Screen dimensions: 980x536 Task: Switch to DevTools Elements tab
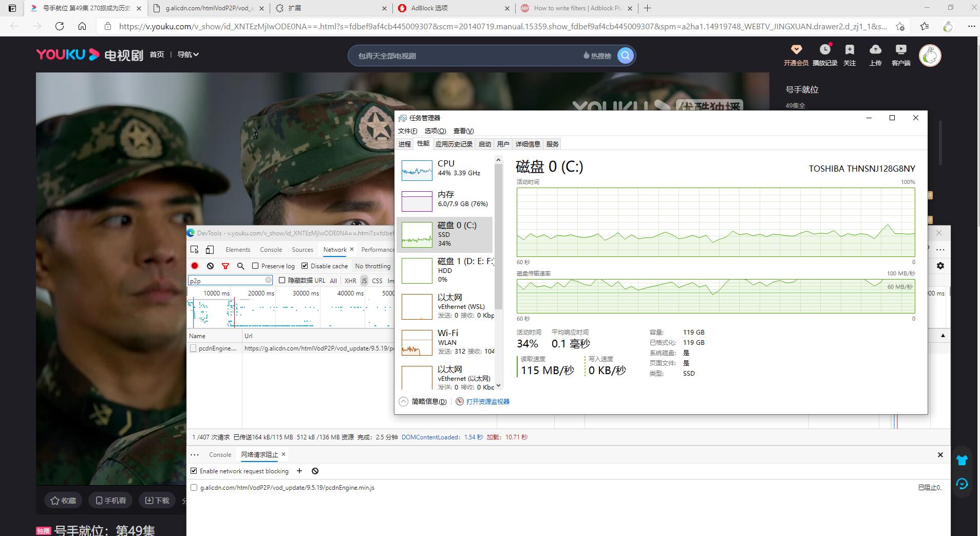point(238,249)
